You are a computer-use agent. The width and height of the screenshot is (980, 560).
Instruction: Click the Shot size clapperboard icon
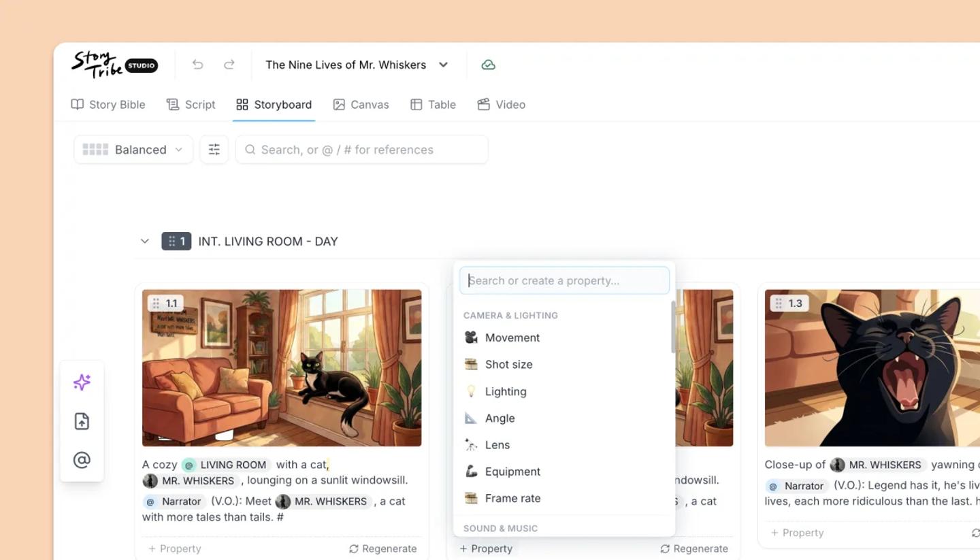point(471,364)
